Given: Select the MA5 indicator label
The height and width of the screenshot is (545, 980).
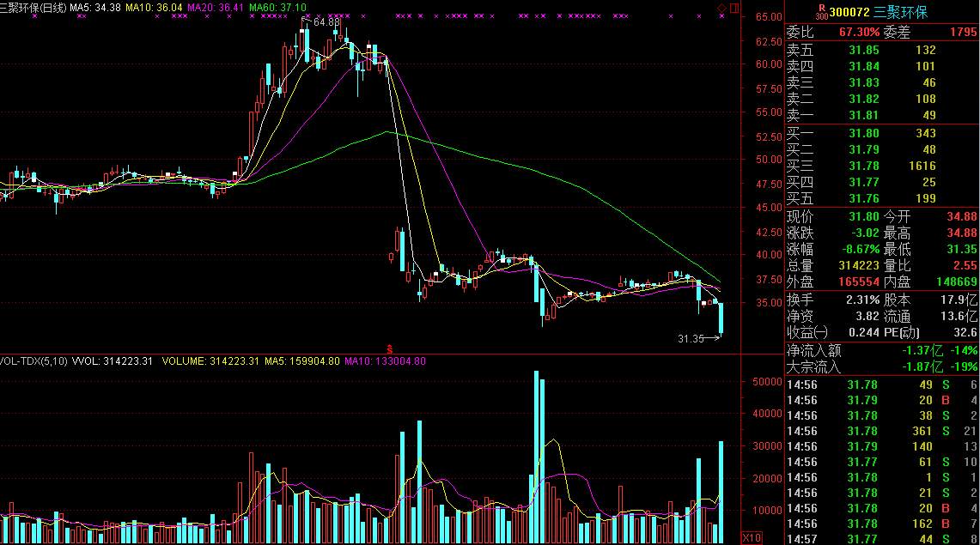Looking at the screenshot, I should pos(94,8).
